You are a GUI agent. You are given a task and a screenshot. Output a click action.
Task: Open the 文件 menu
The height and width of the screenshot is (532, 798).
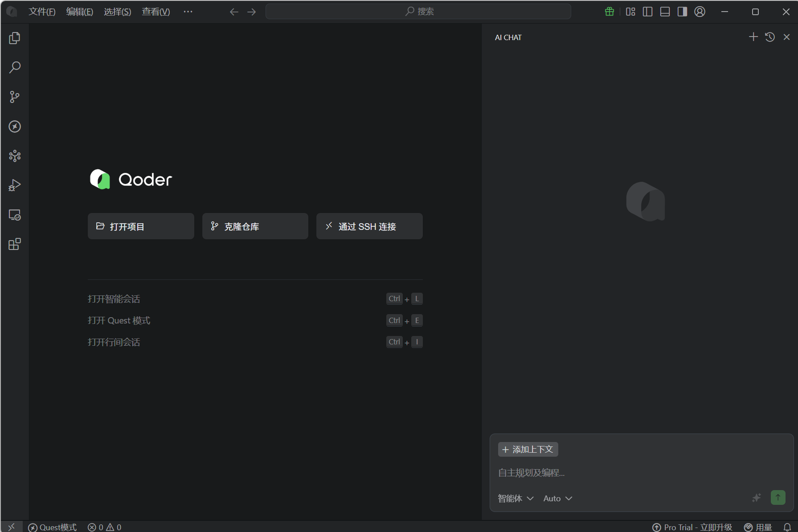tap(42, 12)
